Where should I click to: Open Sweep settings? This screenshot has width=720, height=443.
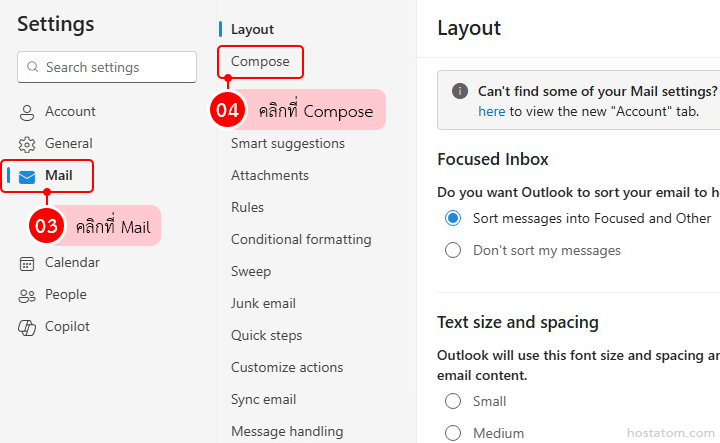coord(251,272)
